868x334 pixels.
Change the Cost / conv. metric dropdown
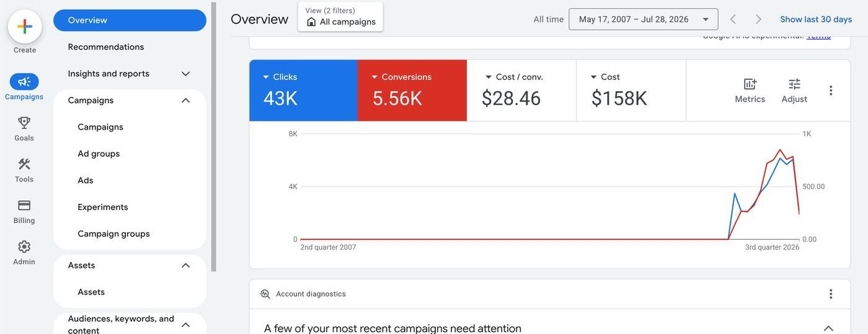(514, 77)
